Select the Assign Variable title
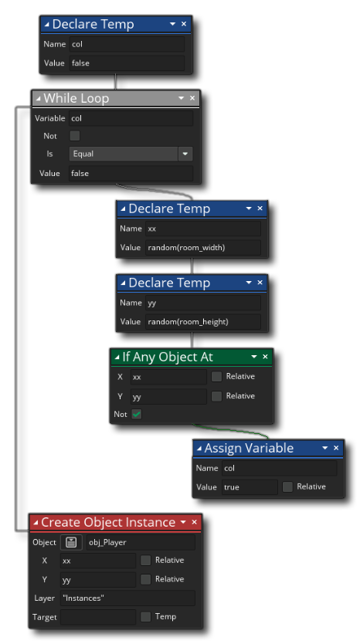360x644 pixels. tap(249, 448)
